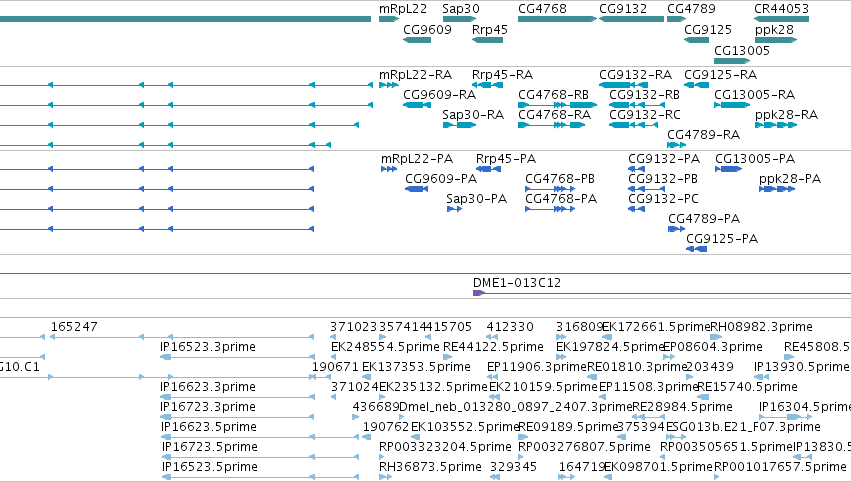Select EST RE15740.5prime
Image resolution: width=851 pixels, height=482 pixels.
747,387
